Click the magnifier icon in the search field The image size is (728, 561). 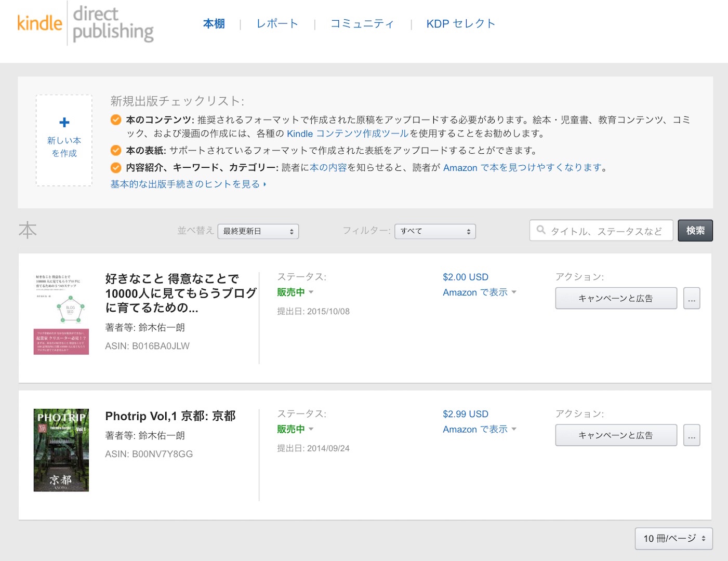click(x=541, y=230)
